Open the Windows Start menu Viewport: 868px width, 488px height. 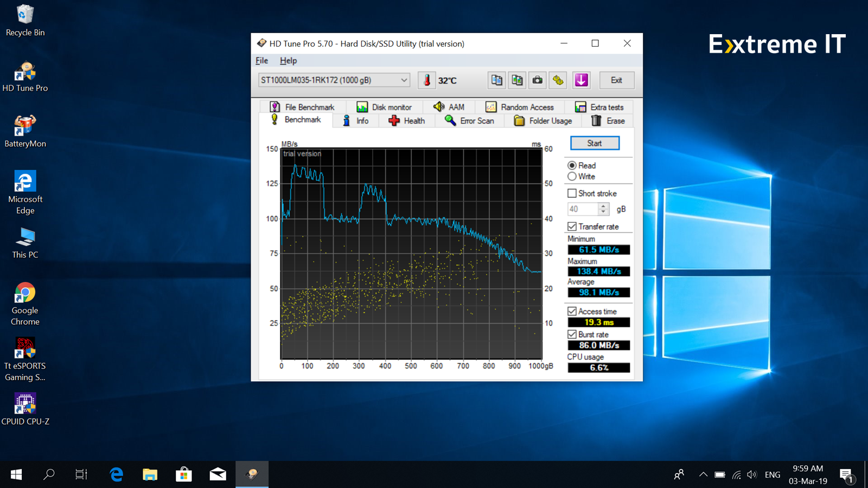(16, 474)
